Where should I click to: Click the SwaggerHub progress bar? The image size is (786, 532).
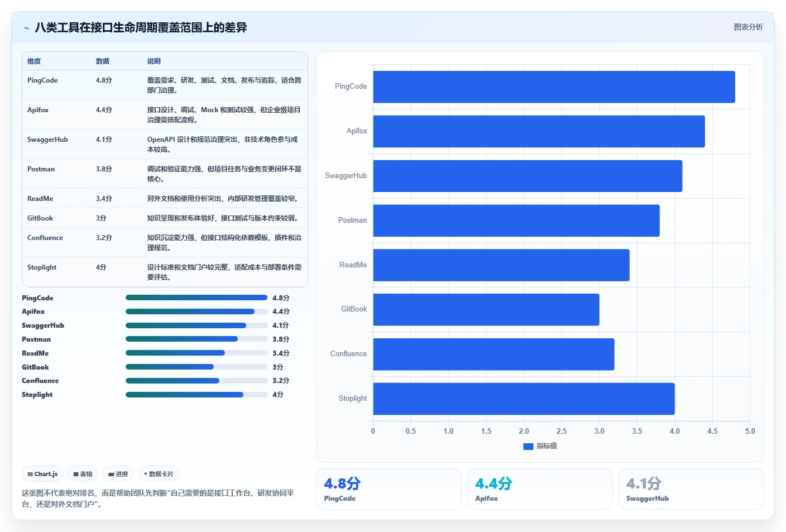point(196,325)
